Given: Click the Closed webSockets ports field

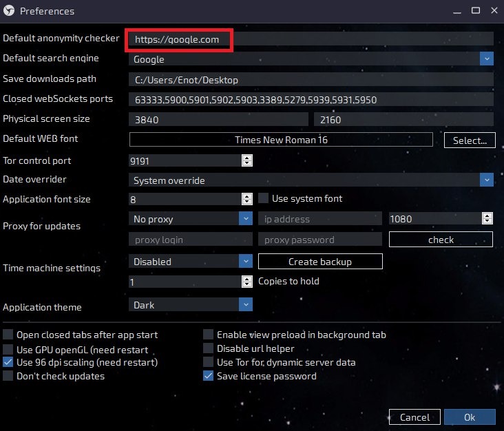Looking at the screenshot, I should [311, 100].
